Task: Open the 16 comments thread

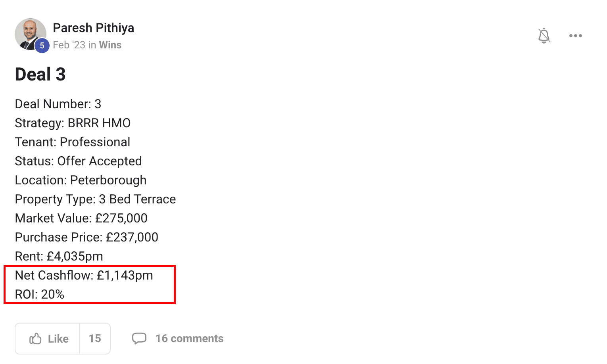Action: click(x=190, y=339)
